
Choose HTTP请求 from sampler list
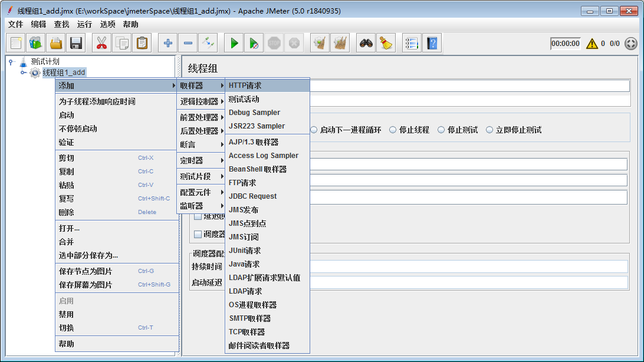(267, 85)
